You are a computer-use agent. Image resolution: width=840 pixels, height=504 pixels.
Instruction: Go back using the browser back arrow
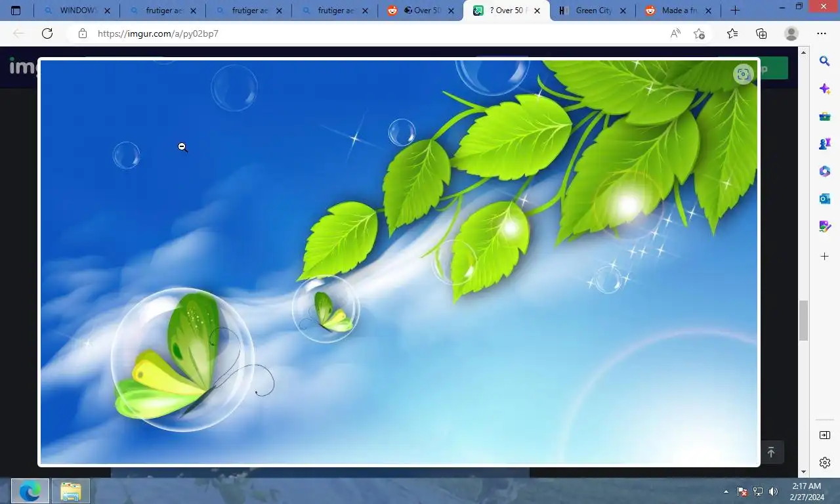point(18,33)
